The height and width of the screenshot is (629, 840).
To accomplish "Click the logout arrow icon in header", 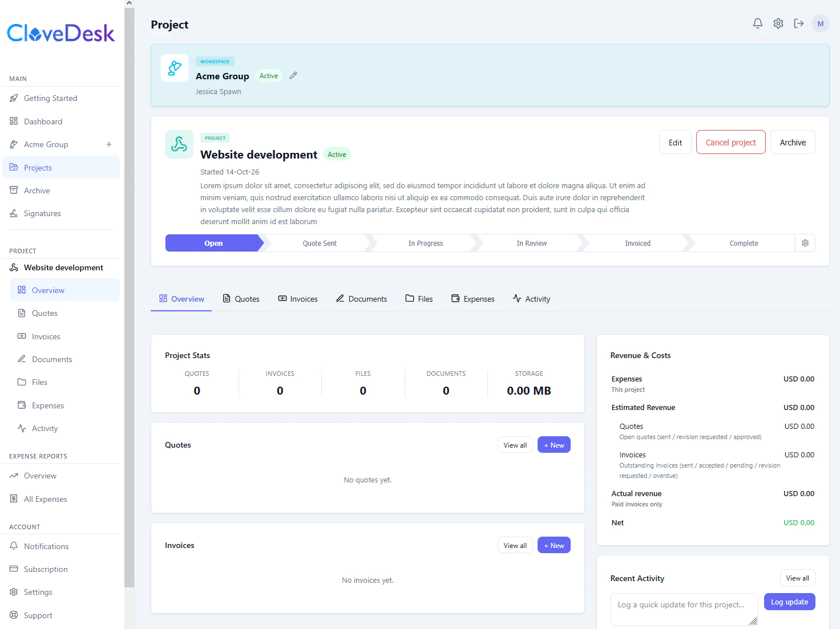I will 799,23.
